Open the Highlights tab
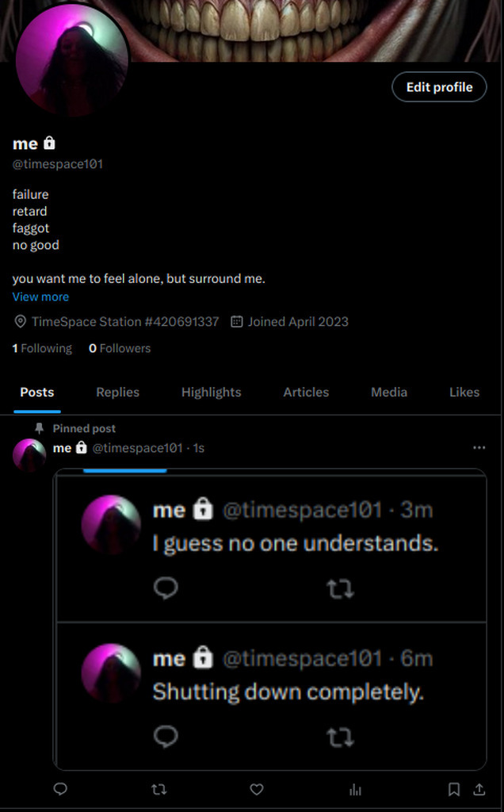The width and height of the screenshot is (504, 812). [x=211, y=393]
